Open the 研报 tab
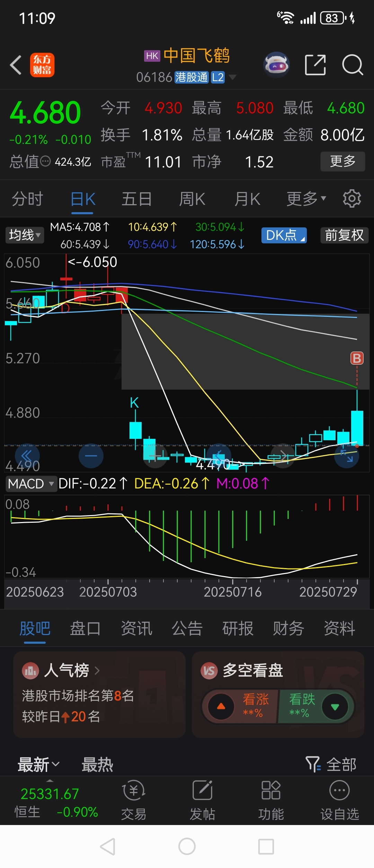The height and width of the screenshot is (868, 374). click(x=238, y=628)
